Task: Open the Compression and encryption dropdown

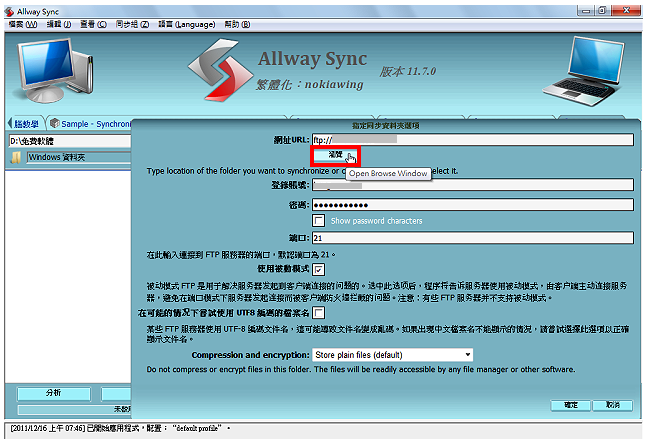Action: pos(392,355)
